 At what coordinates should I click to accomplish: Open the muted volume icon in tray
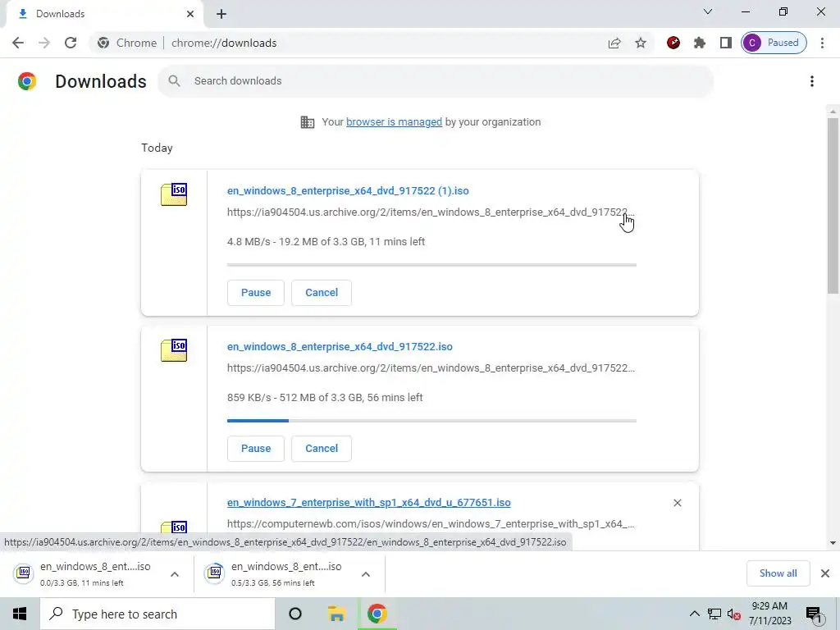733,614
